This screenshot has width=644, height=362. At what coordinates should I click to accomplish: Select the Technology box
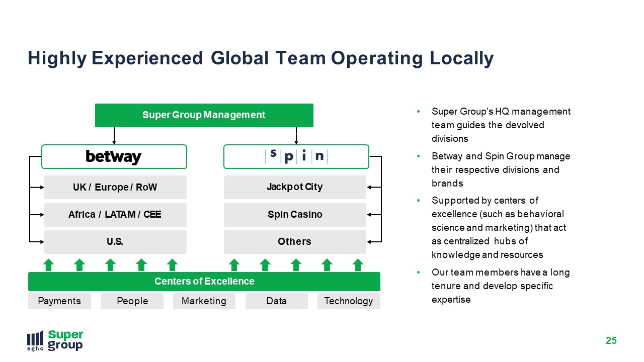(x=349, y=301)
